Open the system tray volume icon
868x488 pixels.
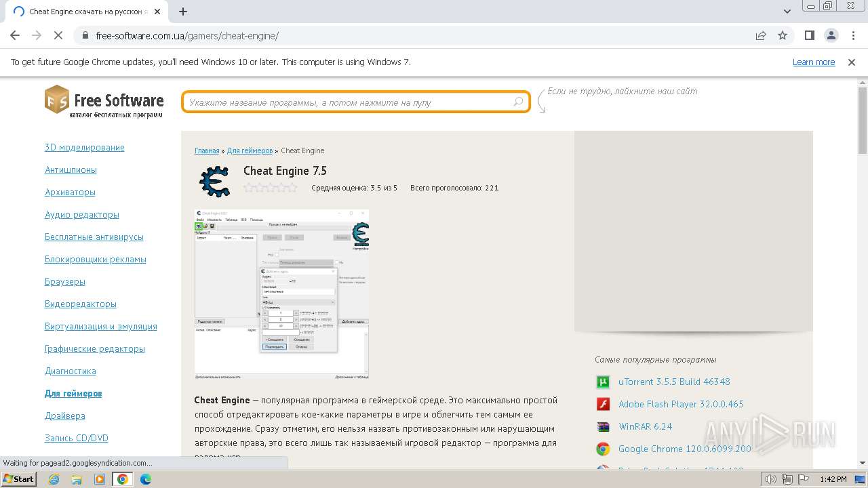coord(770,479)
